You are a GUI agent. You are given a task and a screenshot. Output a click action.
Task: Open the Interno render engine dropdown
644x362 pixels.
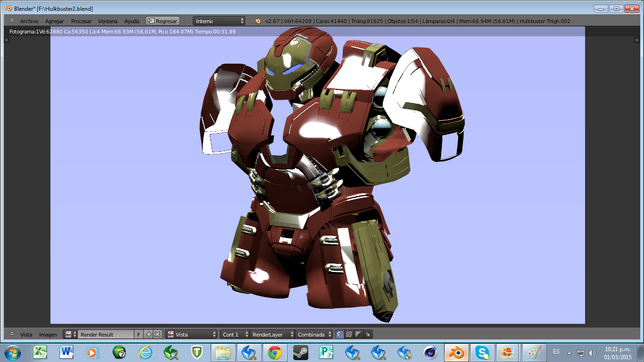[x=219, y=21]
